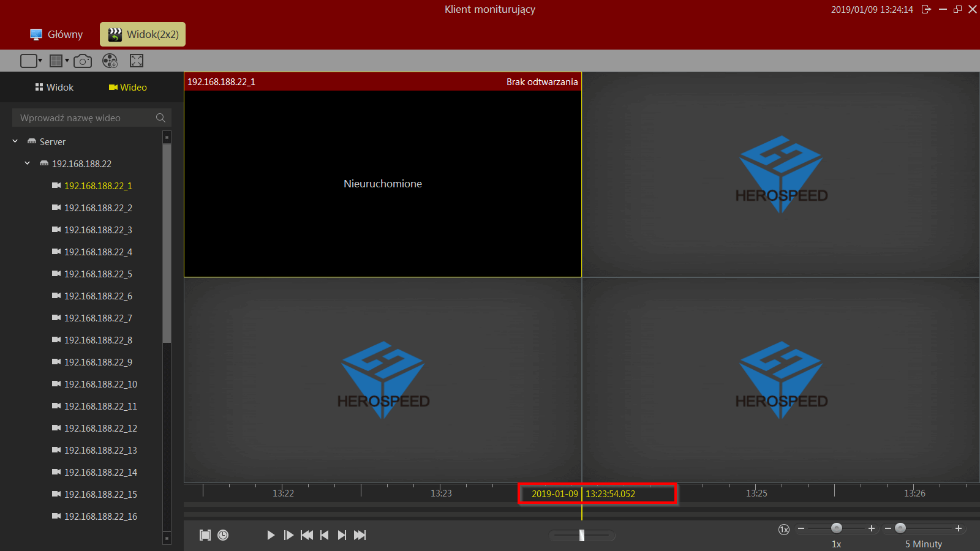The image size is (980, 551).
Task: Collapse the Server tree node
Action: click(x=15, y=141)
